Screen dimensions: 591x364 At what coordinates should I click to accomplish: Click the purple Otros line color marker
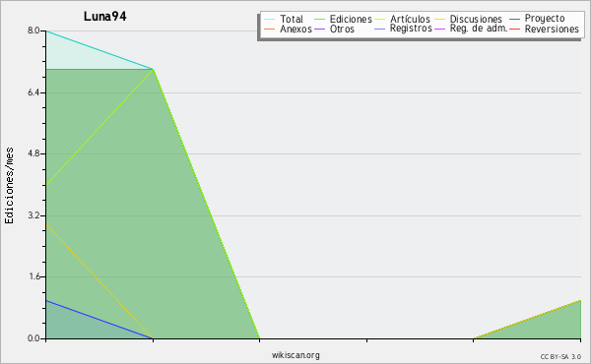pyautogui.click(x=319, y=29)
